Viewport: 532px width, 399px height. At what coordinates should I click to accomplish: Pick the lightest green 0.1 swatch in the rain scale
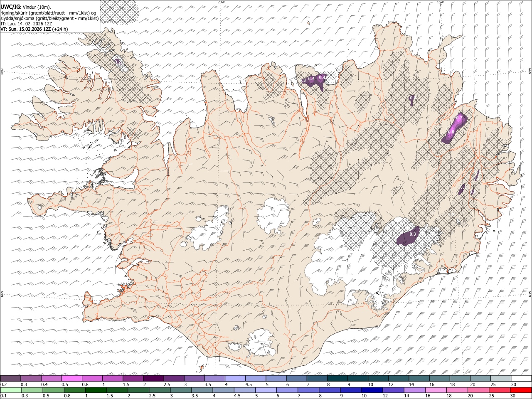click(x=11, y=390)
